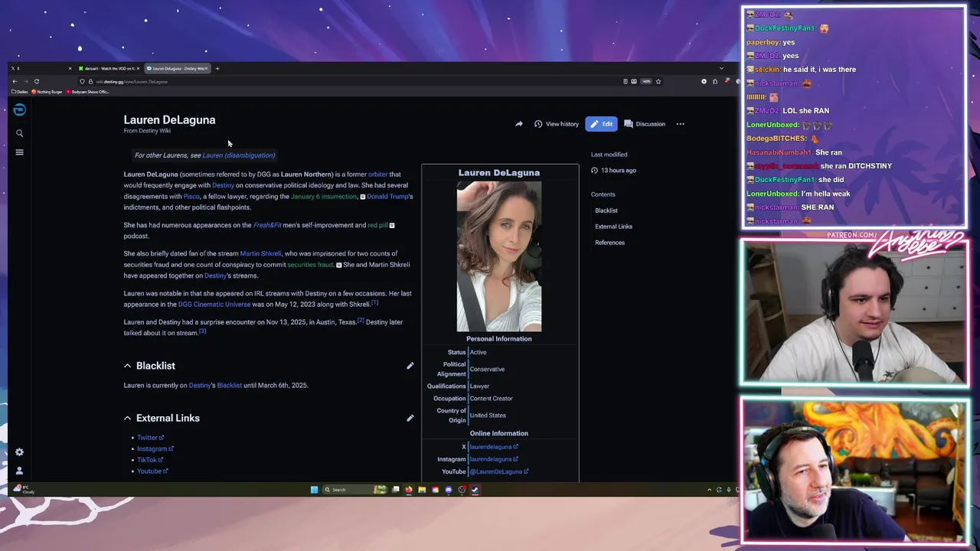Viewport: 980px width, 551px height.
Task: Open the Instagram external link in list
Action: (x=155, y=449)
